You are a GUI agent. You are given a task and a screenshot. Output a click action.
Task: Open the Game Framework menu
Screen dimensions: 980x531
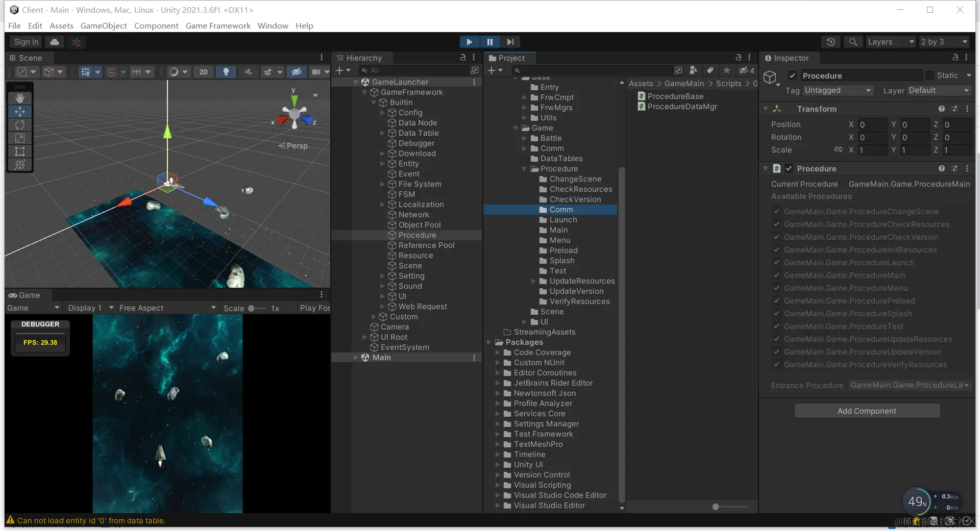coord(218,26)
